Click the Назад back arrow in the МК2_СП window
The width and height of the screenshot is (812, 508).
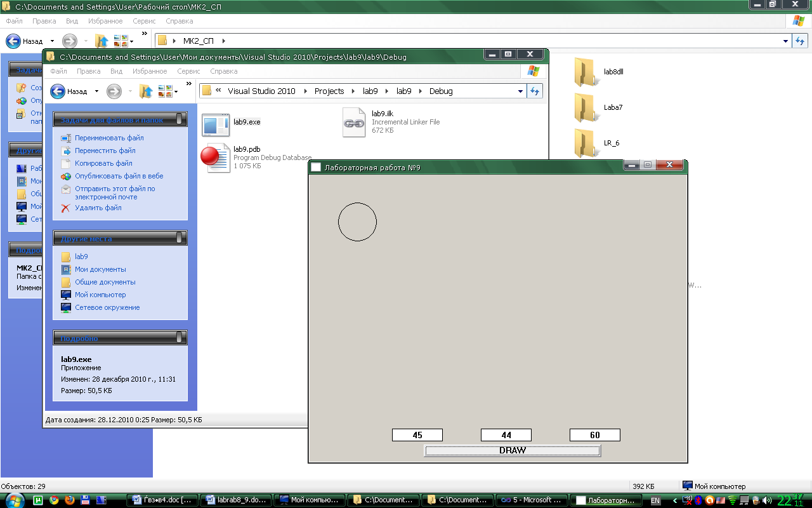pyautogui.click(x=13, y=41)
